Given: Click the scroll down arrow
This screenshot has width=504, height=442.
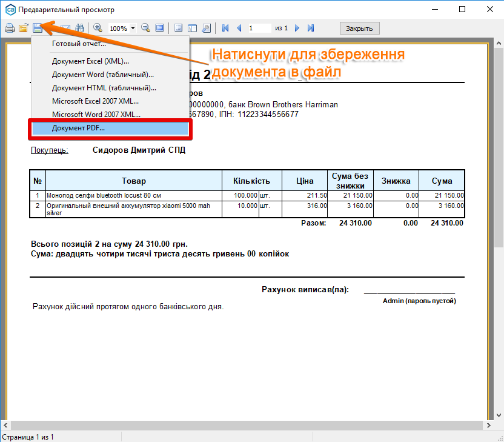Looking at the screenshot, I should point(499,415).
